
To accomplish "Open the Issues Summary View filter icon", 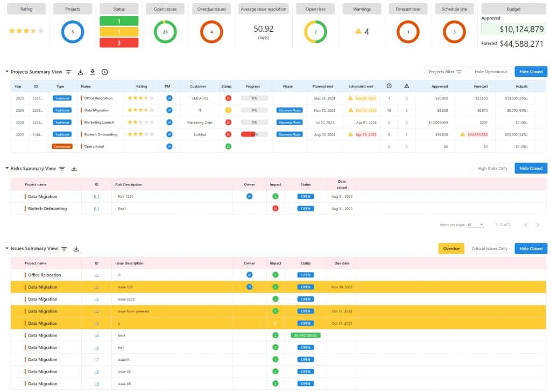I will (64, 249).
